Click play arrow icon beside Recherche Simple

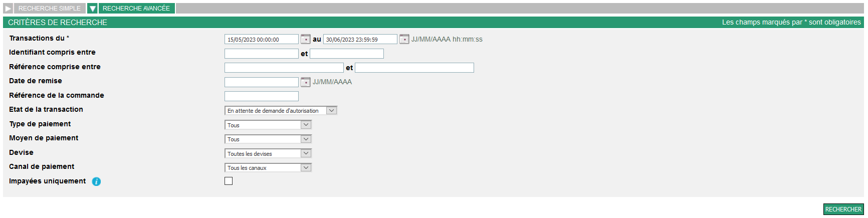click(8, 9)
